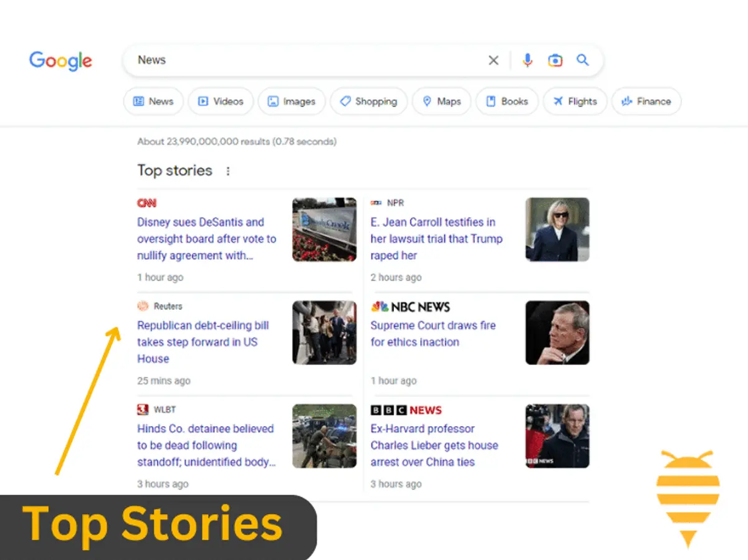Click the Charles Lieber story thumbnail
The image size is (748, 560).
click(557, 436)
